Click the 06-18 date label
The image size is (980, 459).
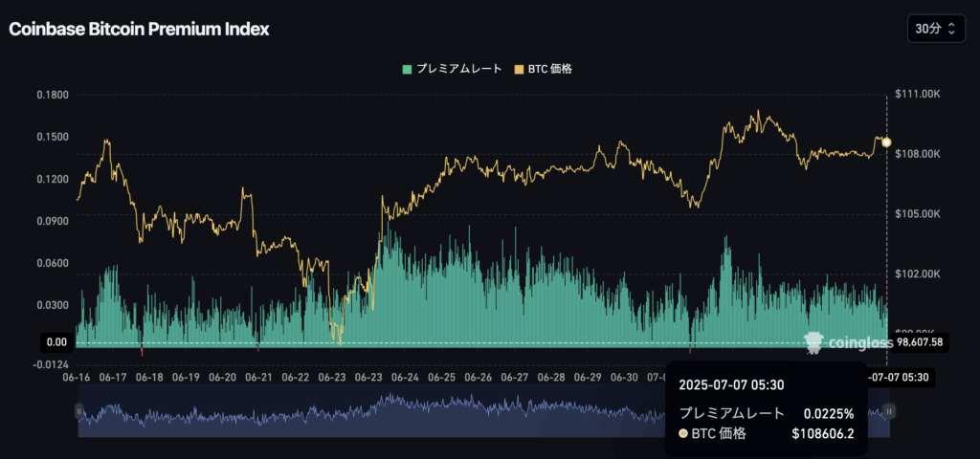coord(149,377)
